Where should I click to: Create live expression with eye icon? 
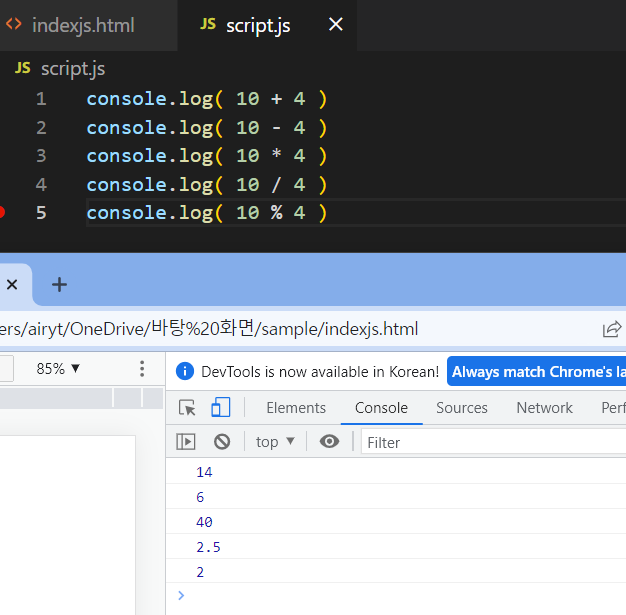(x=329, y=441)
